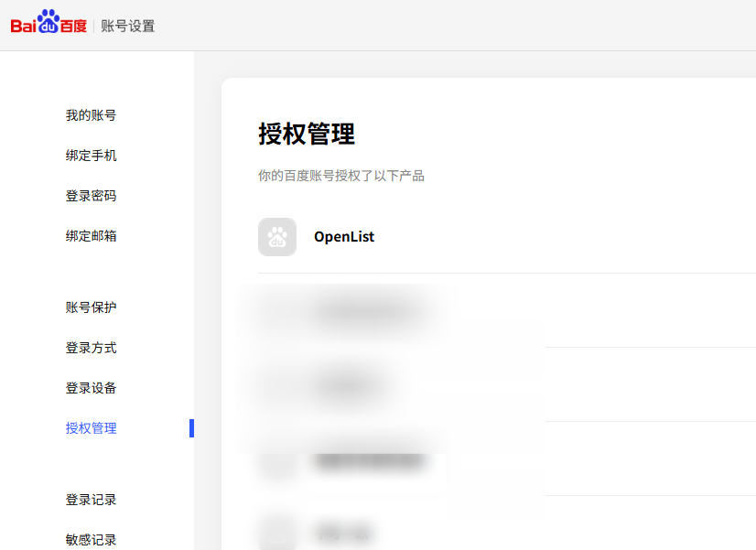Click the 账号设置 header title
756x550 pixels.
coord(128,26)
